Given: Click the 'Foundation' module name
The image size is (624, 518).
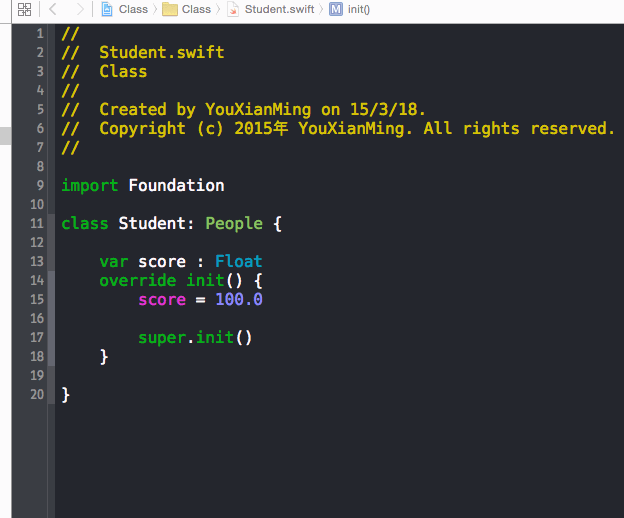Looking at the screenshot, I should click(x=176, y=185).
